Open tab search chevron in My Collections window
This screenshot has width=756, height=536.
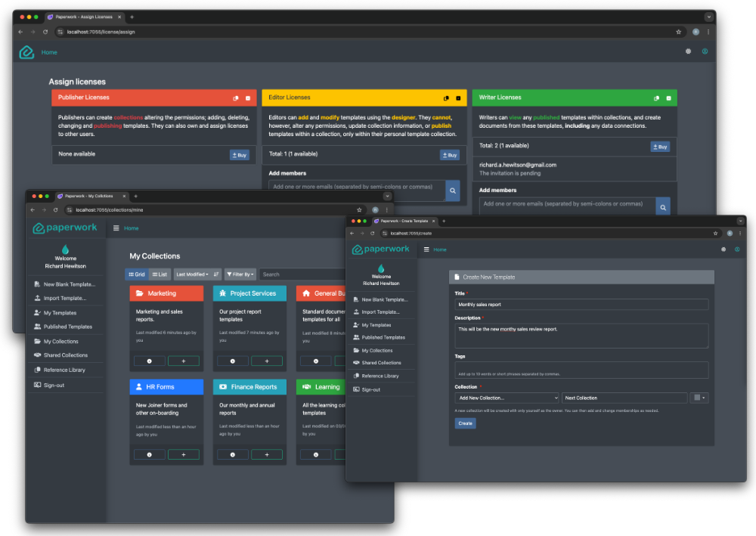click(387, 196)
